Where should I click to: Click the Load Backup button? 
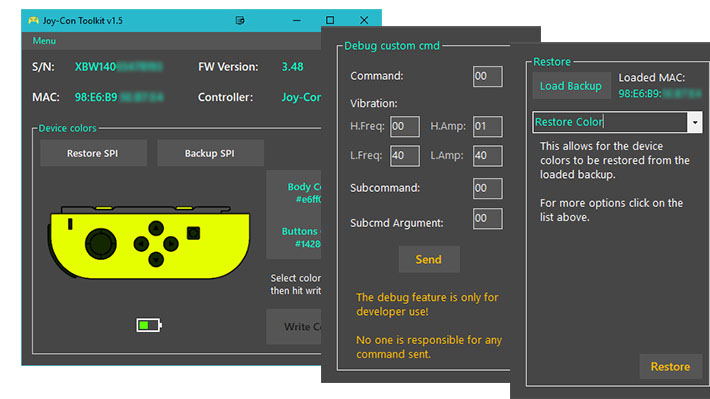click(x=571, y=86)
